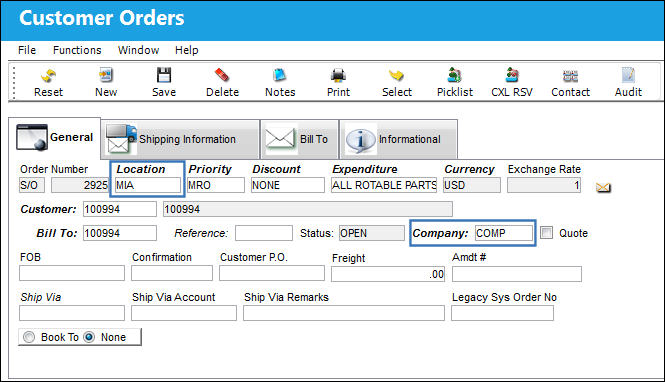The height and width of the screenshot is (382, 665).
Task: Click the Location field showing MIA
Action: point(148,185)
